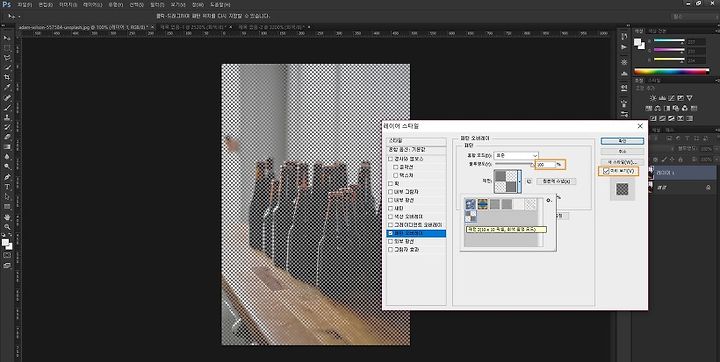
Task: Create new preset from current pattern
Action: click(529, 181)
